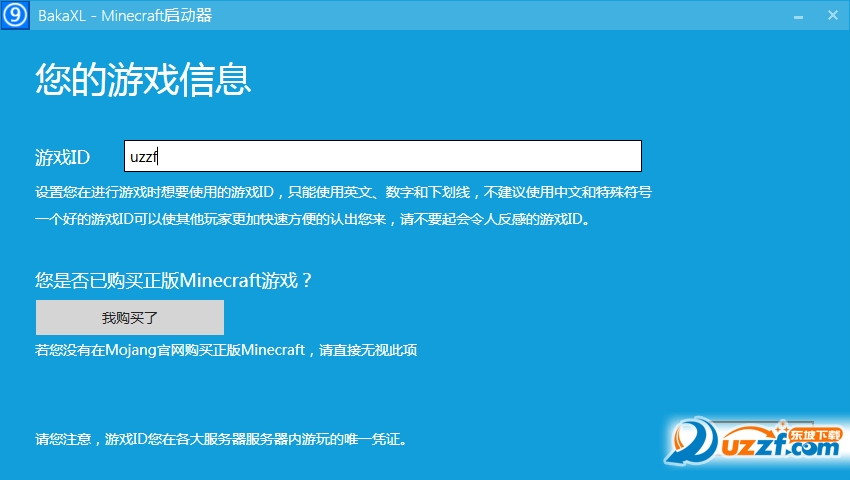
Task: Click the 您是否已购买正版Minecraft游戏？ question text
Action: coord(174,280)
